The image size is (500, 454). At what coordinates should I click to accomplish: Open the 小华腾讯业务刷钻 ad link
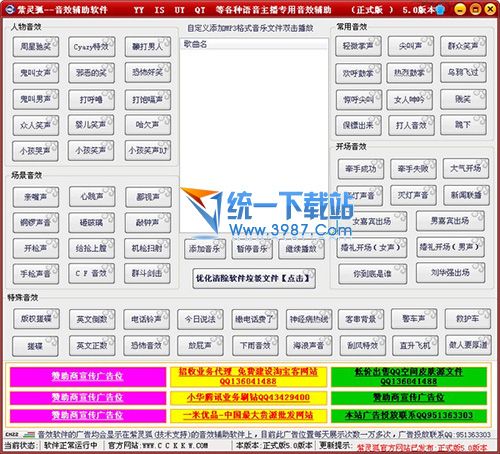[248, 397]
